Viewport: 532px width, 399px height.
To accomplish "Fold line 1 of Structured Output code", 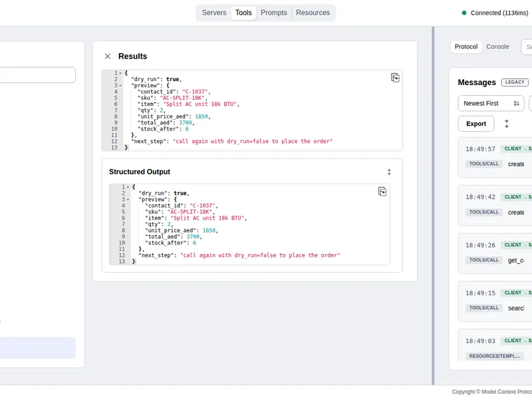I will 128,187.
